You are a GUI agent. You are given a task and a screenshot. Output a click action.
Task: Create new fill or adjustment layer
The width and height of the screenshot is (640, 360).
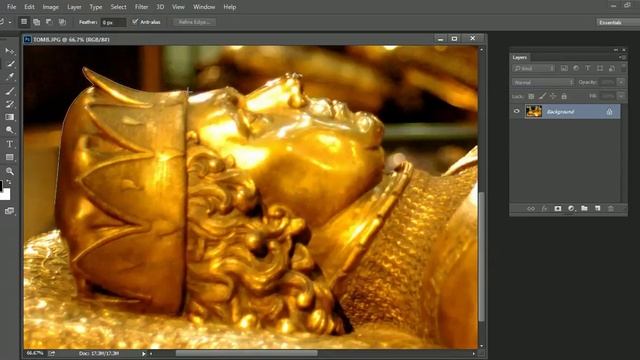click(x=571, y=209)
